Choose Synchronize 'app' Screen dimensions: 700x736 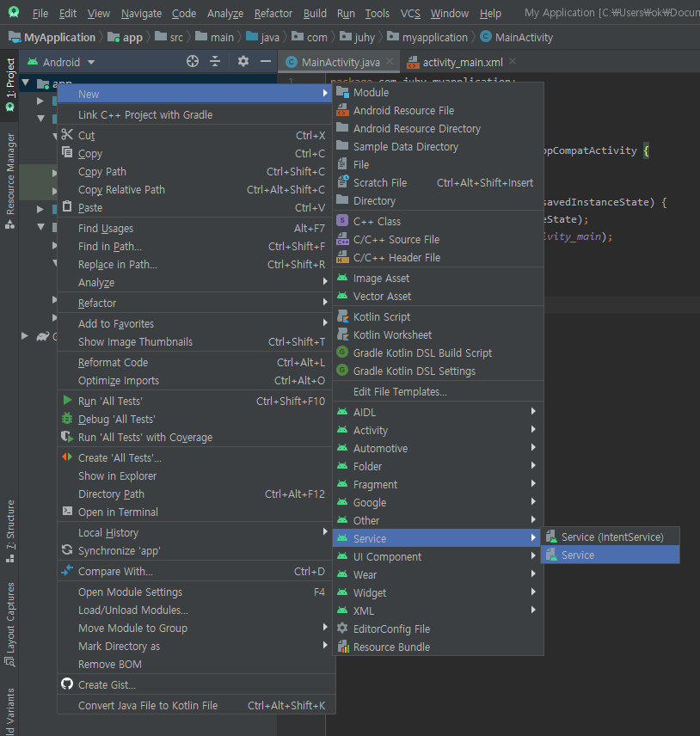pyautogui.click(x=196, y=550)
